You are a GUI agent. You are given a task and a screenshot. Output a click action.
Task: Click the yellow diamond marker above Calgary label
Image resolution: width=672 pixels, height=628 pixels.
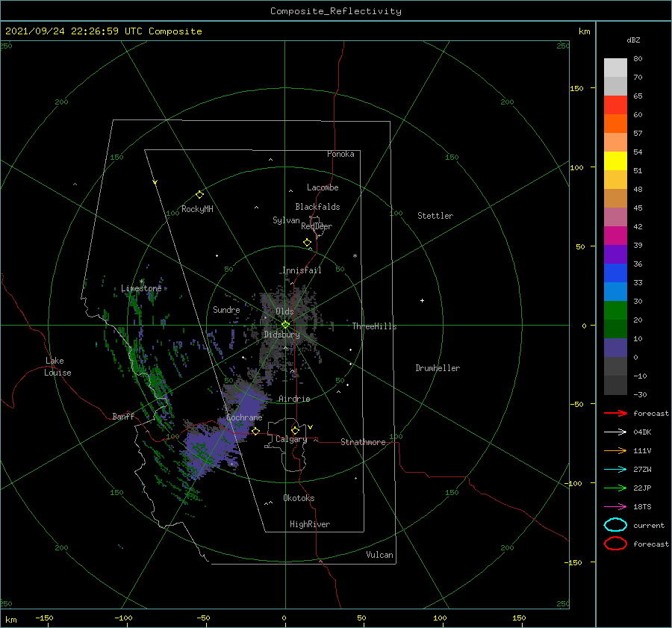click(x=295, y=430)
